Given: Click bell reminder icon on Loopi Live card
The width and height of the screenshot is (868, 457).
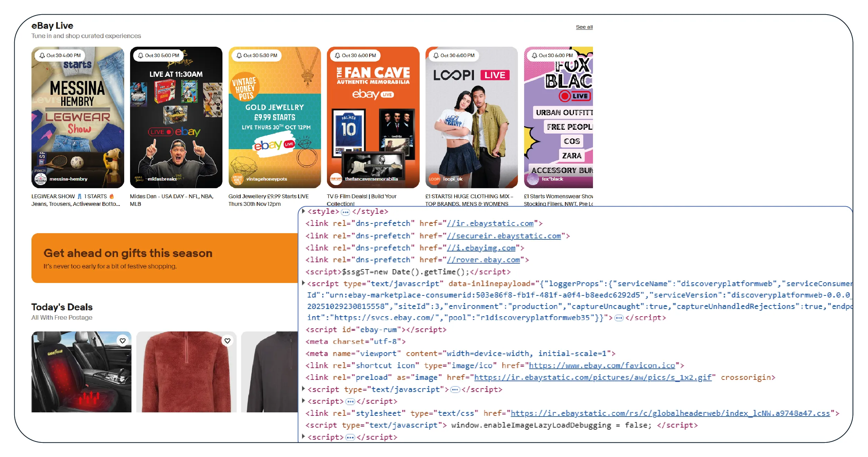Looking at the screenshot, I should (436, 55).
